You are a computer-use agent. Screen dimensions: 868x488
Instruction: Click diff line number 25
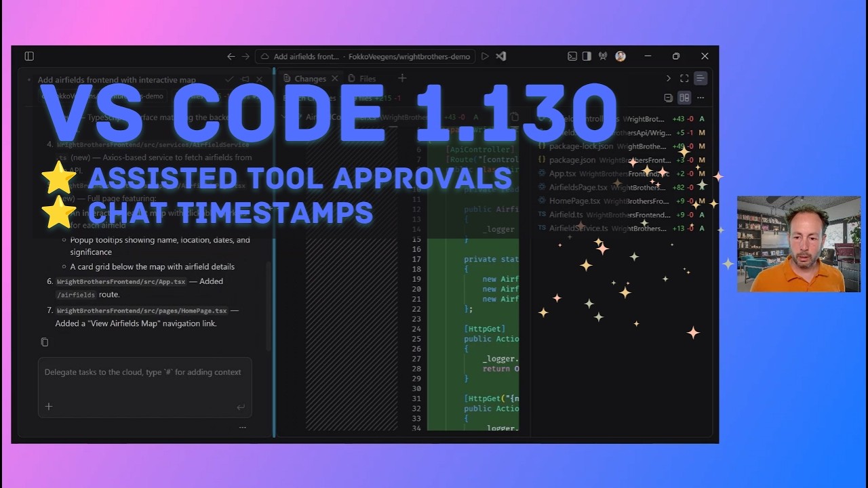pos(416,339)
